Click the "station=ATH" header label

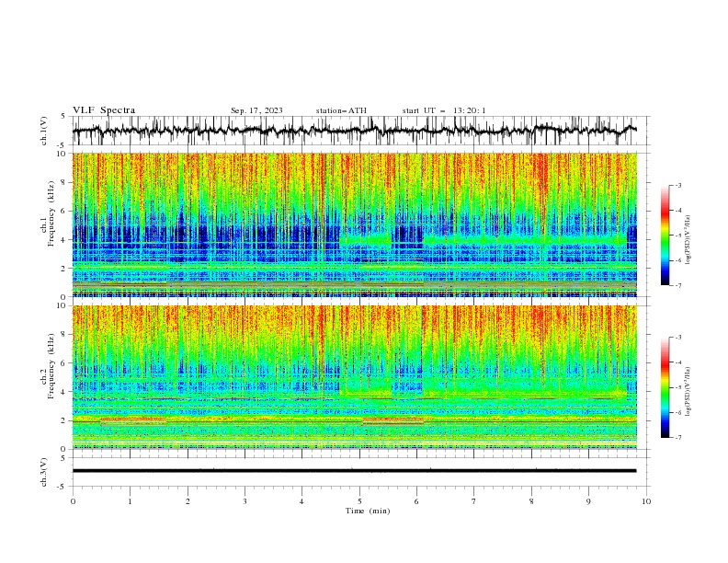341,110
